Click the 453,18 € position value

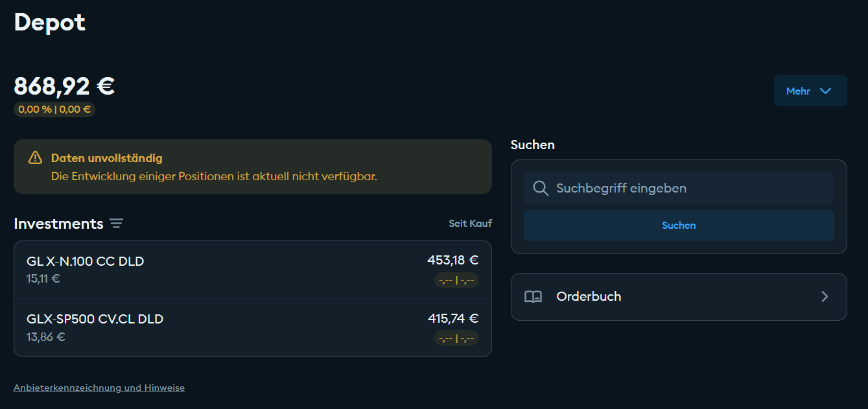[x=452, y=261]
